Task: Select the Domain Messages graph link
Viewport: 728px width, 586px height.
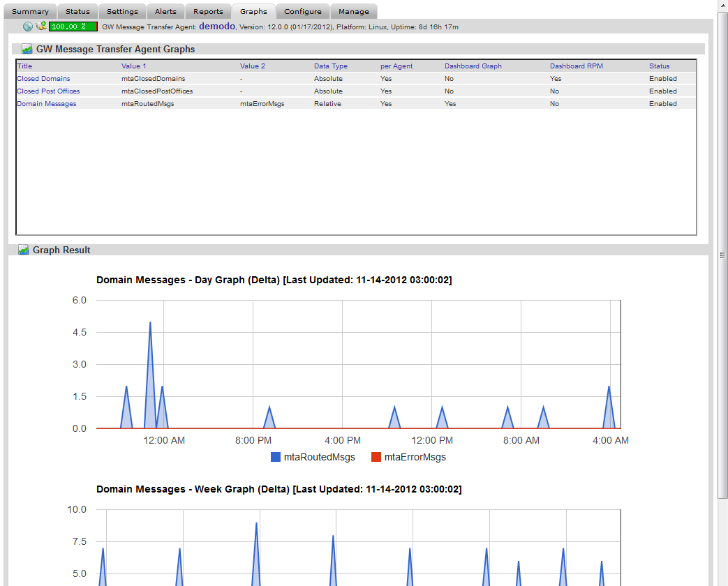Action: click(46, 104)
